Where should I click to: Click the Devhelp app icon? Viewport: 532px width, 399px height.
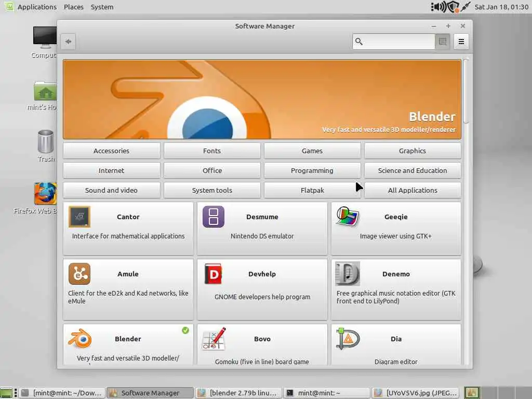[214, 273]
